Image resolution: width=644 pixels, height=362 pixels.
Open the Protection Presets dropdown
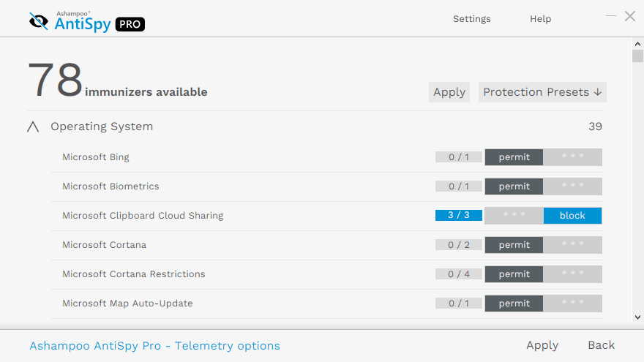[542, 92]
